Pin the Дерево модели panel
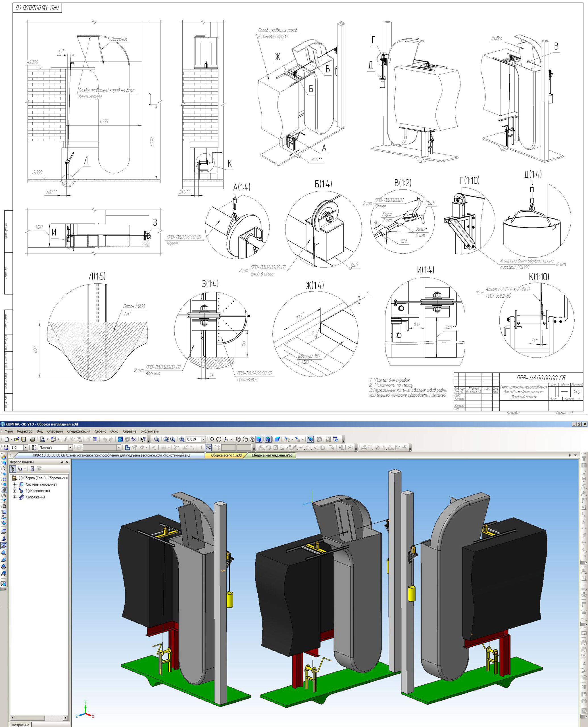This screenshot has height=727, width=588. click(62, 462)
